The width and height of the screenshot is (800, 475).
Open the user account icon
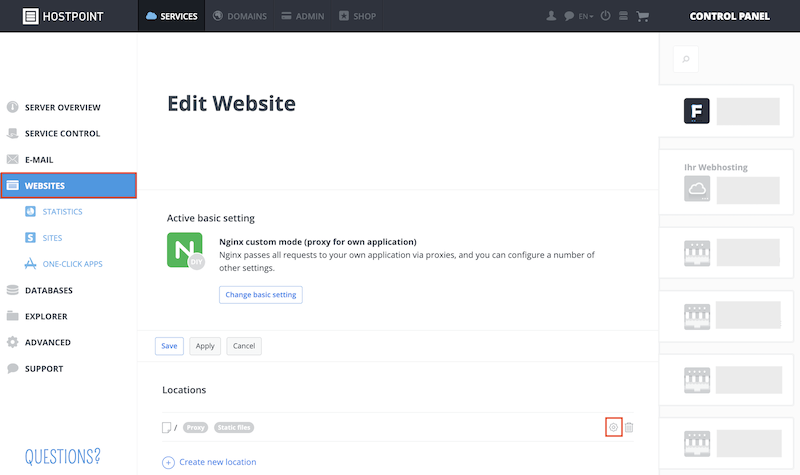click(551, 16)
